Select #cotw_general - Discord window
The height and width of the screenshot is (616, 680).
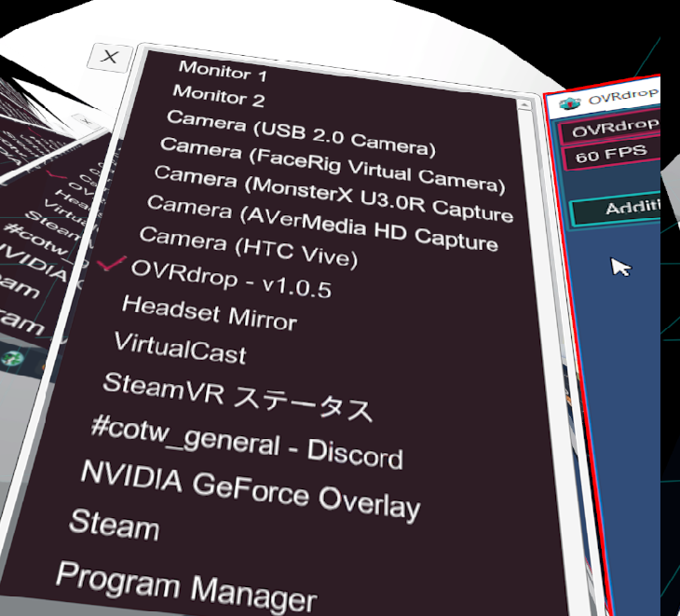point(247,442)
